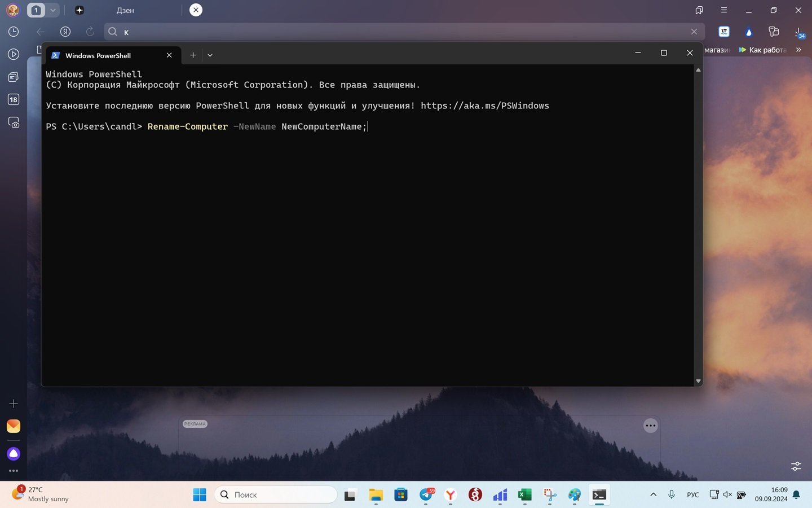The height and width of the screenshot is (508, 812).
Task: Open the notifications bell icon
Action: [796, 494]
